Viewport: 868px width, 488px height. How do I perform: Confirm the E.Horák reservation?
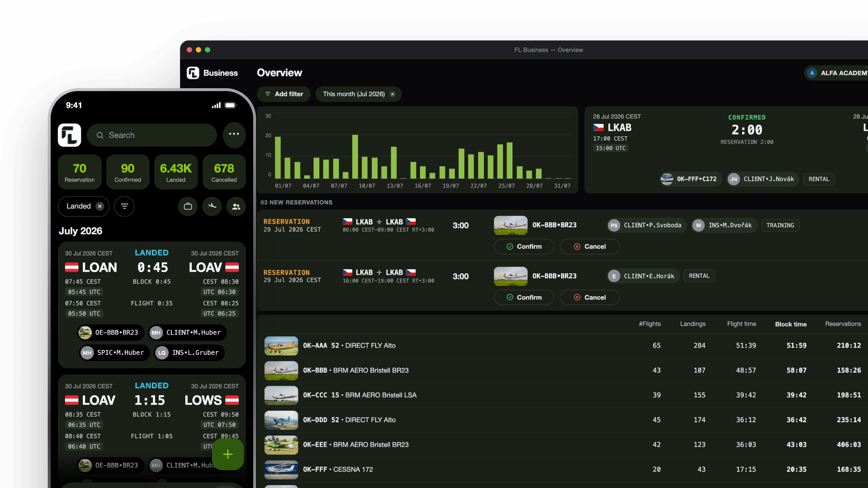click(524, 297)
